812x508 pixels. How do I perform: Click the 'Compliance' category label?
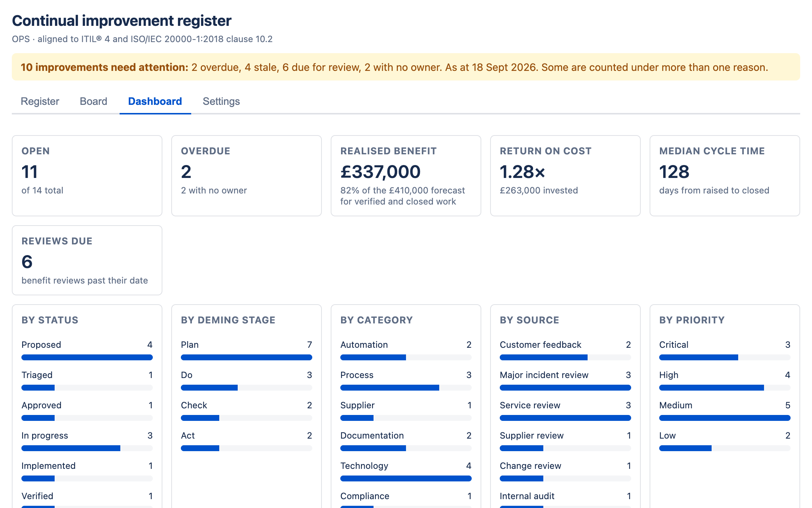click(365, 496)
